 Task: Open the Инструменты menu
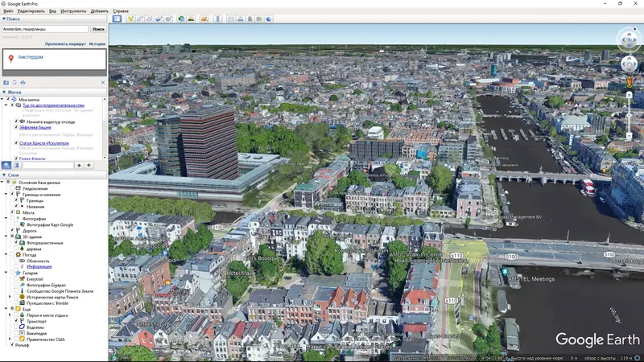(x=73, y=11)
